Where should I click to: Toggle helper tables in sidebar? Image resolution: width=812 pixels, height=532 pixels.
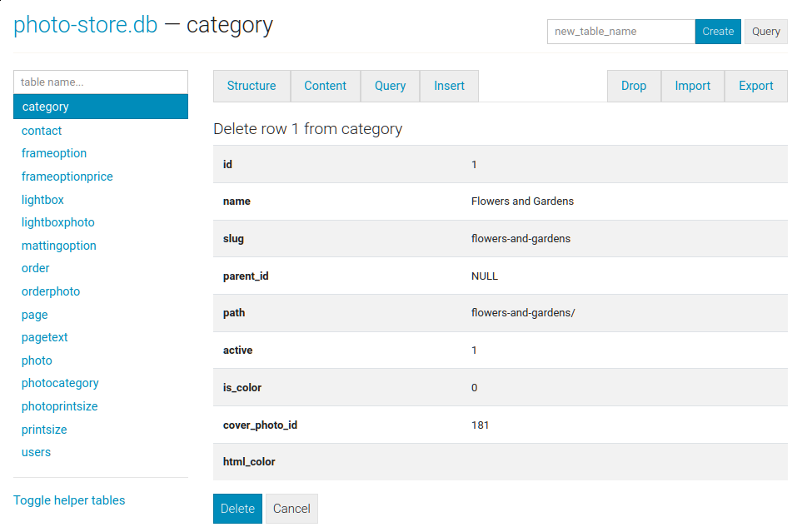[x=69, y=500]
